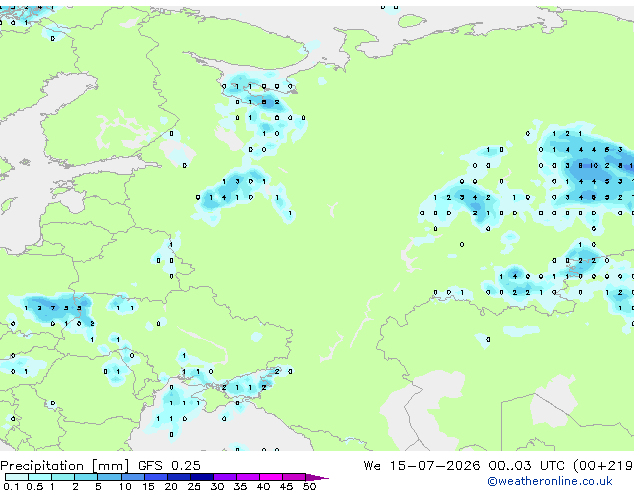Click the 'GFS 0.25' model label
The height and width of the screenshot is (490, 634).
pos(169,466)
